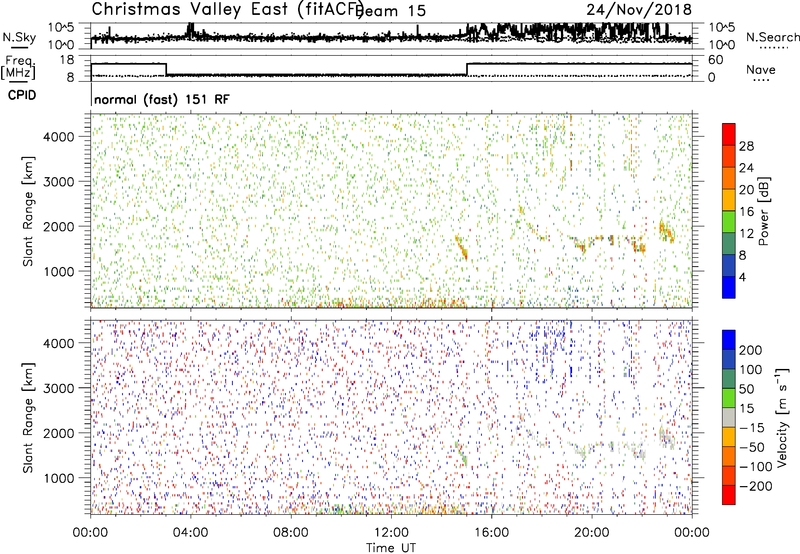
Task: Click the 'Power [dB]' colorbar title
Action: (x=764, y=211)
